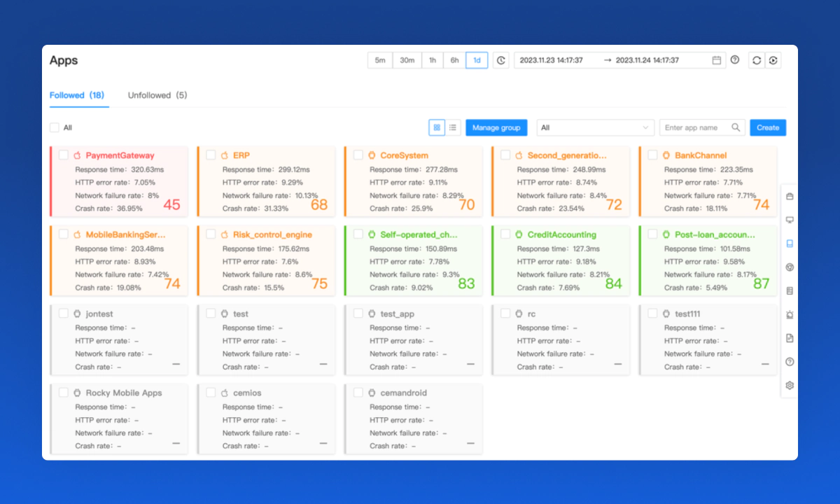Open the Post-loan_accoun... app link
This screenshot has width=840, height=504.
point(715,234)
